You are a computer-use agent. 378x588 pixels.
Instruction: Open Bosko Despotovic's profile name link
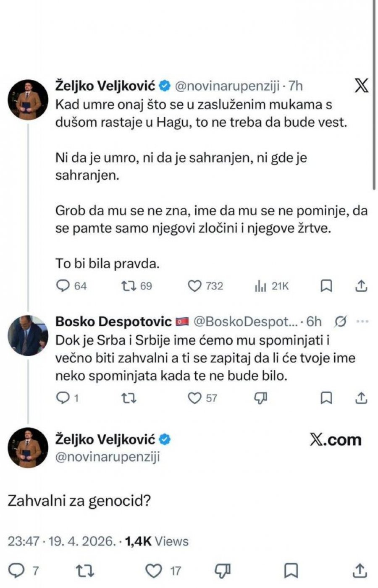(x=113, y=321)
